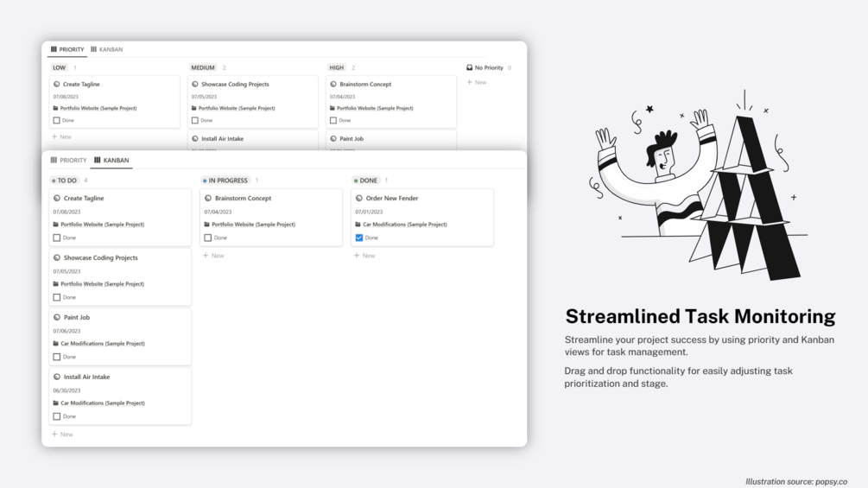Click task icon on Kanban Install Air Intake card
The height and width of the screenshot is (488, 868).
(x=56, y=377)
